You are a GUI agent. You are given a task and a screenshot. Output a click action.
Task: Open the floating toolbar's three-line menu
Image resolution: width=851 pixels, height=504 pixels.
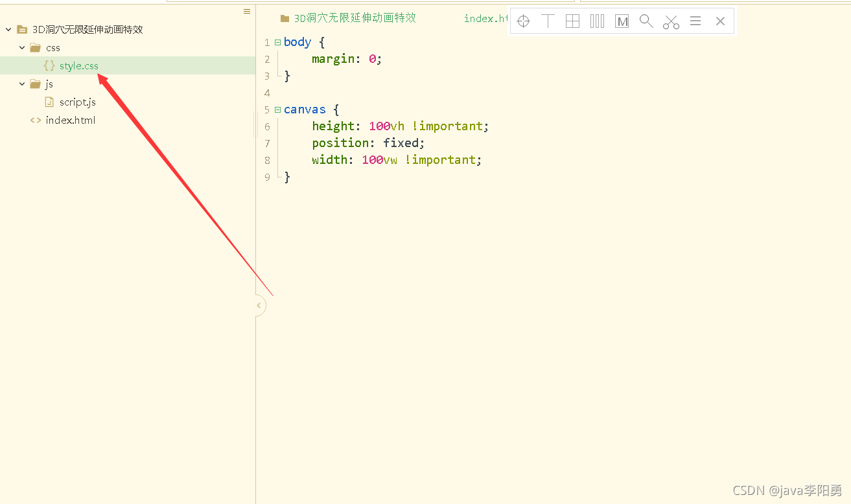[695, 21]
